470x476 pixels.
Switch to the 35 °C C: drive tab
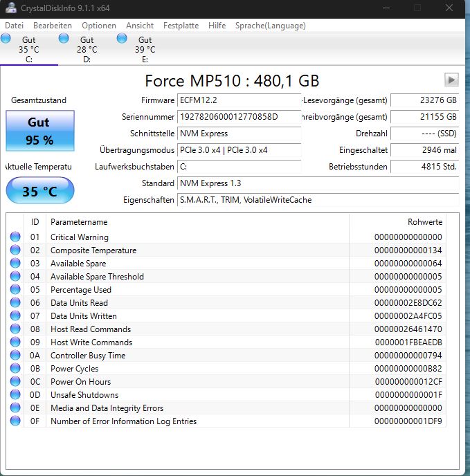[x=29, y=49]
